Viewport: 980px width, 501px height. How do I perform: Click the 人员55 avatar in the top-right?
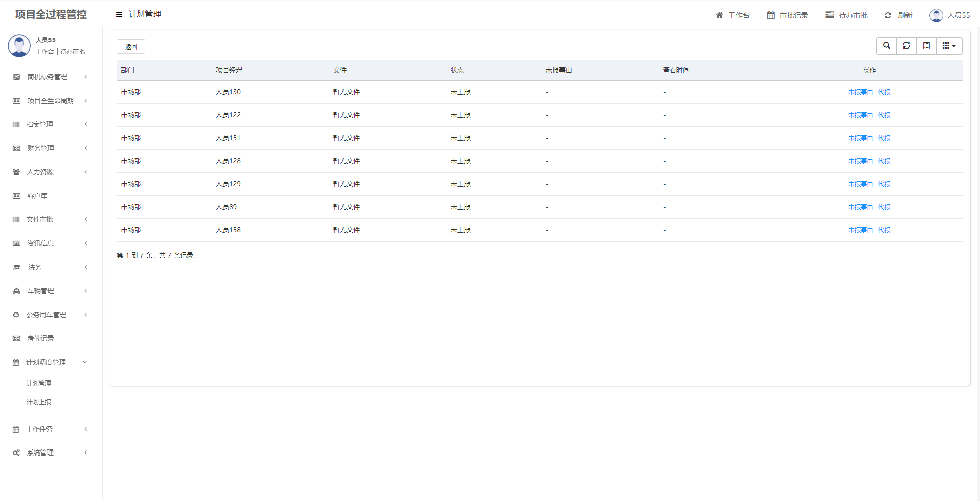(936, 15)
